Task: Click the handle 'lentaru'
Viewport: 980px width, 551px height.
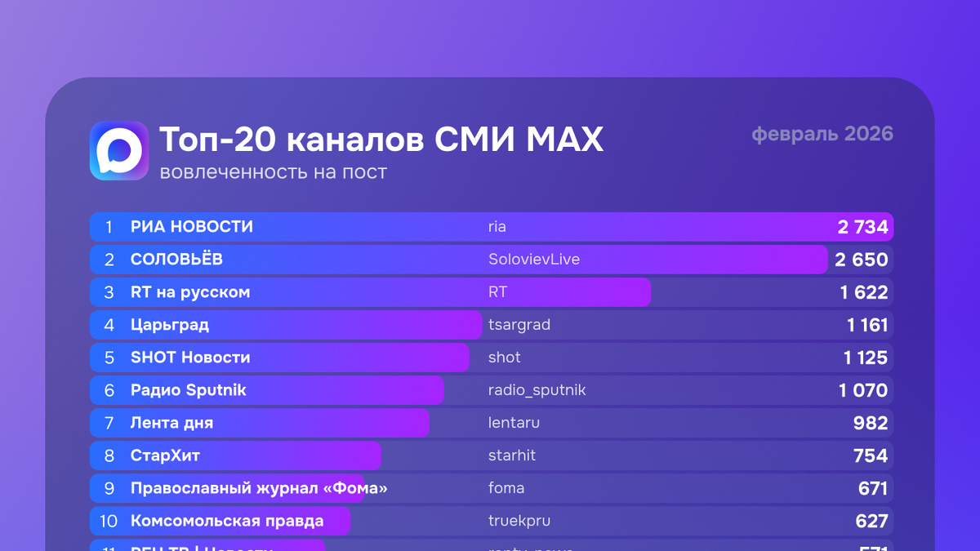Action: (x=514, y=423)
